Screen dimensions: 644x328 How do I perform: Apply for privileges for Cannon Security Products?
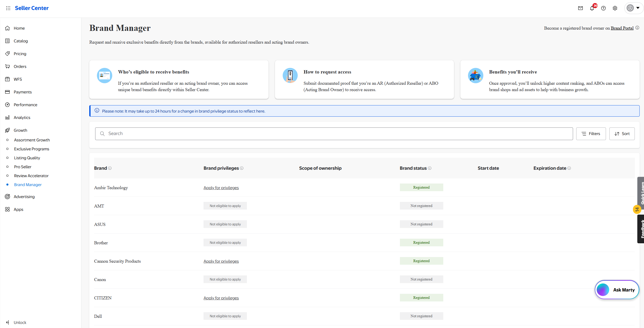tap(221, 261)
